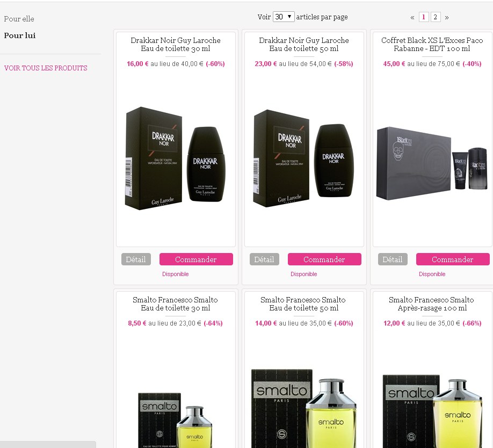Image resolution: width=493 pixels, height=448 pixels.
Task: Open the Pour elle category
Action: tap(19, 19)
